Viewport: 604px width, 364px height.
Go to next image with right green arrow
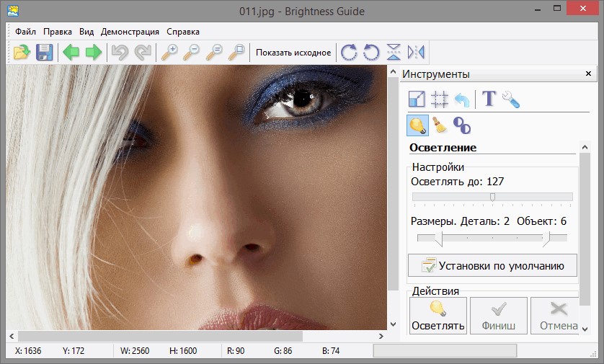(94, 52)
